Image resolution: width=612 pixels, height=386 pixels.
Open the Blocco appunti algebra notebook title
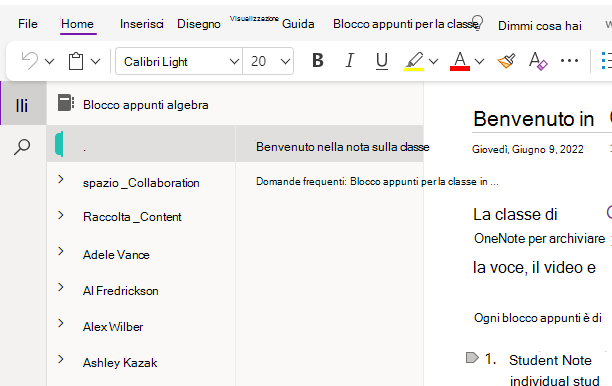[x=146, y=105]
